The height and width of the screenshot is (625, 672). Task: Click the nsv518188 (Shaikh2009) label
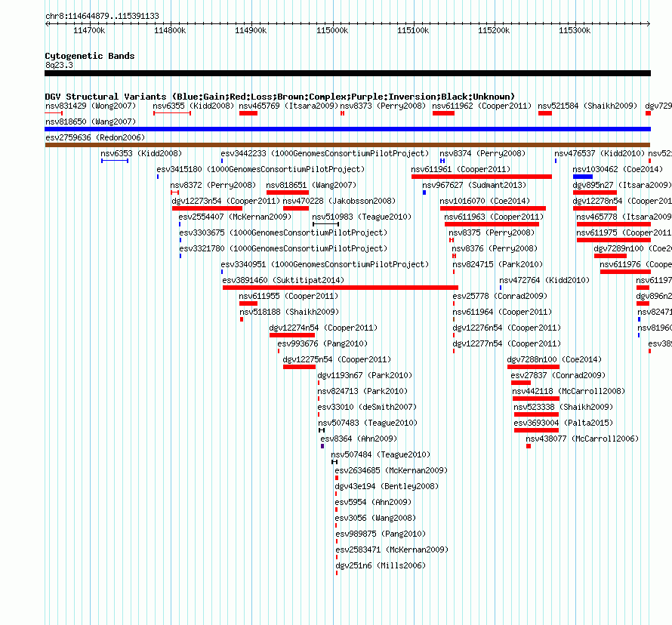[x=289, y=312]
